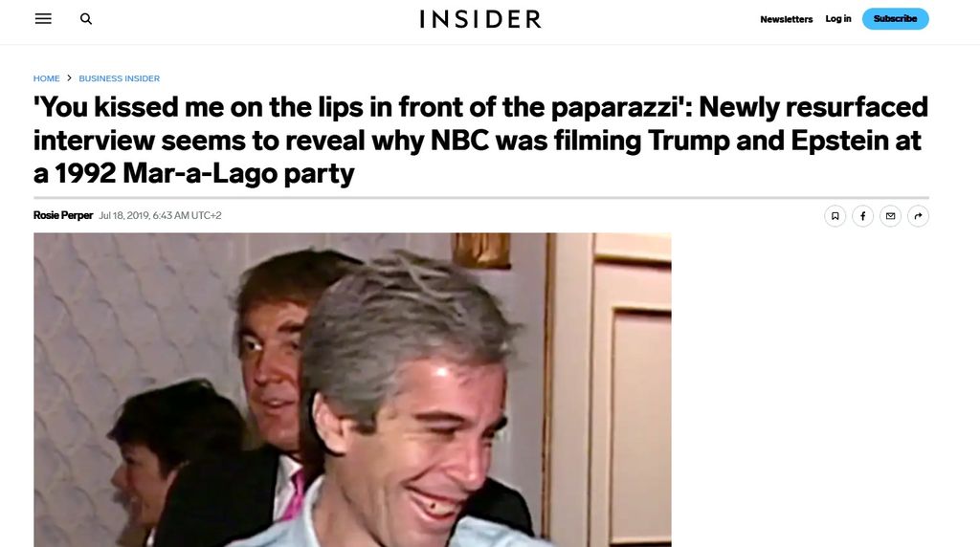
Task: Save article with the bookmark icon
Action: pyautogui.click(x=835, y=216)
